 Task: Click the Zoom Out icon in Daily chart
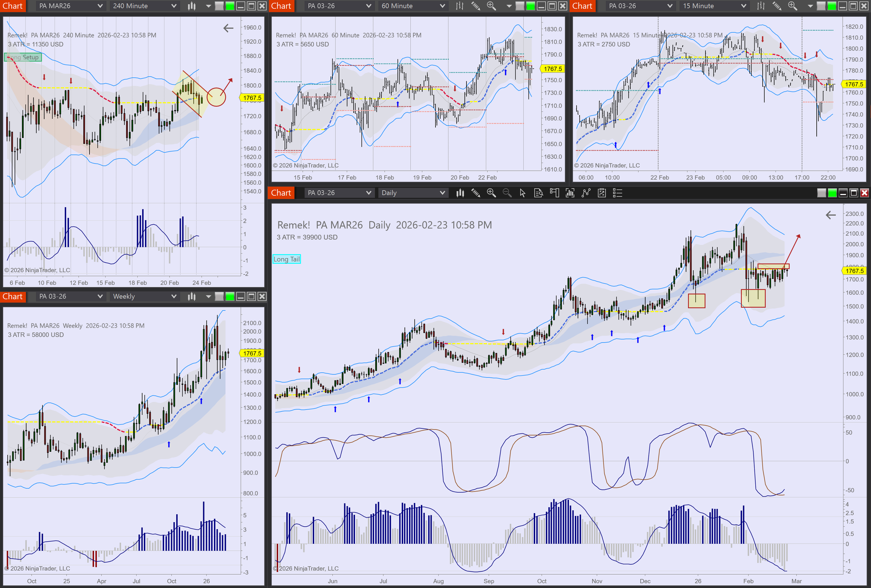click(507, 193)
